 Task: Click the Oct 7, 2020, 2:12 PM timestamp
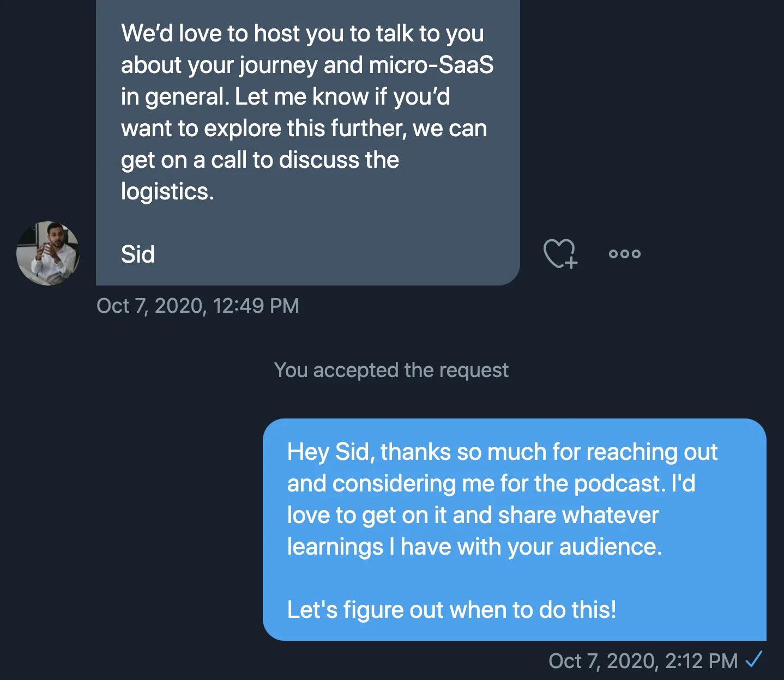click(643, 661)
